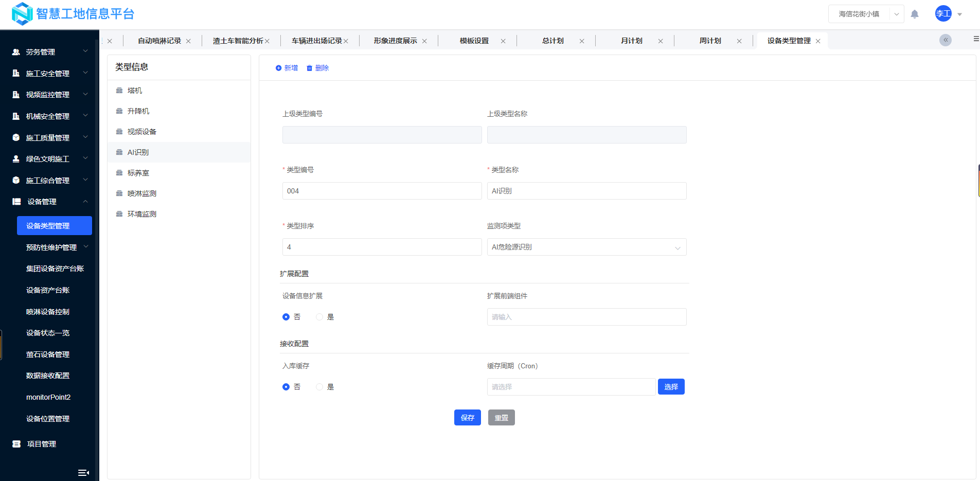The height and width of the screenshot is (481, 980).
Task: Click the 施工综合管理 sidebar icon
Action: coord(16,181)
